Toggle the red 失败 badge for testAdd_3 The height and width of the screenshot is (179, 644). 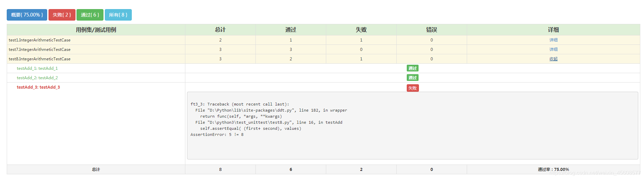coord(412,88)
